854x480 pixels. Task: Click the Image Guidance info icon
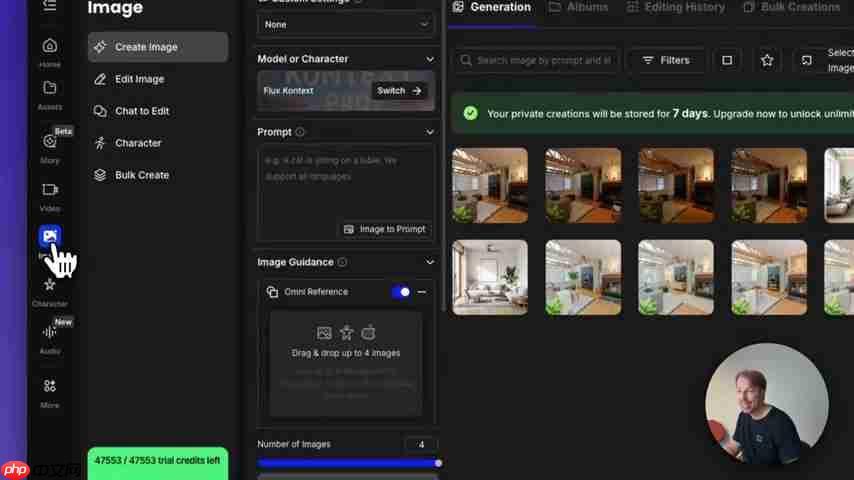(x=342, y=263)
